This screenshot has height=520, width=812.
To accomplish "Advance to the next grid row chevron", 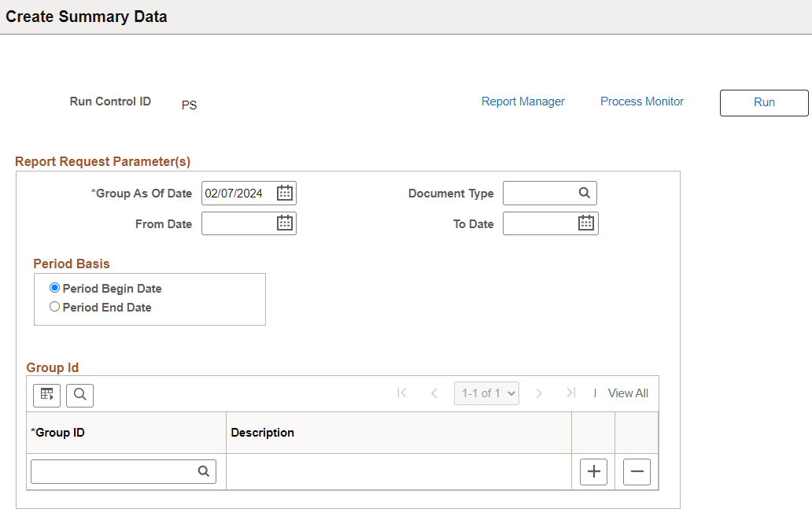I will (539, 393).
